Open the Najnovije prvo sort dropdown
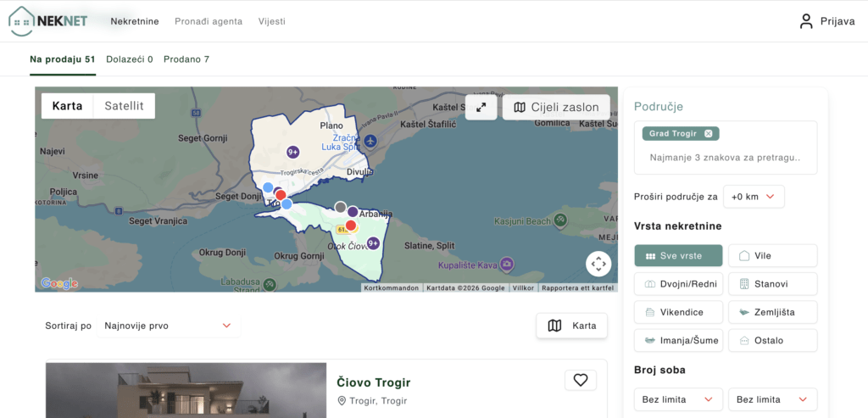The height and width of the screenshot is (418, 868). (x=167, y=326)
